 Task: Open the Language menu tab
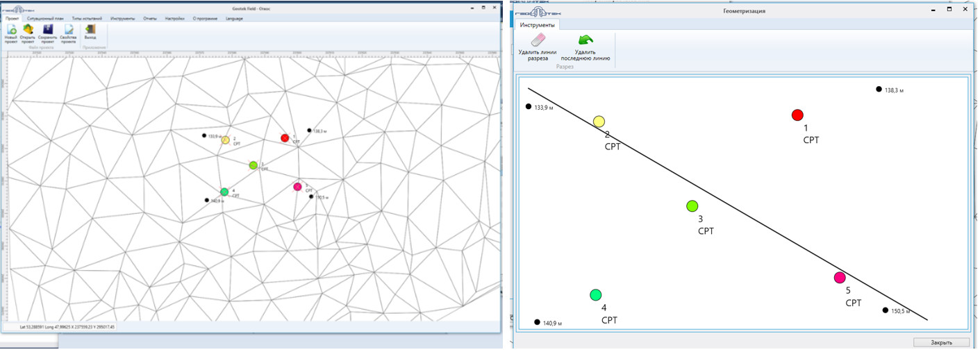click(x=234, y=18)
